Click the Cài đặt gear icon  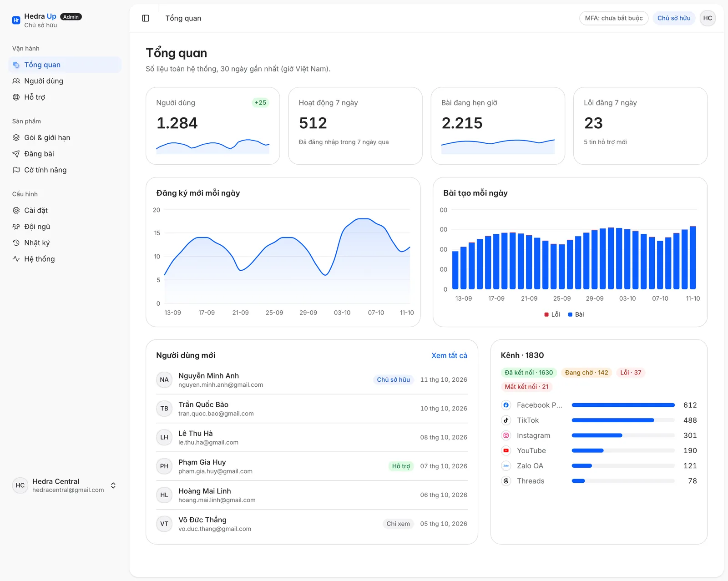point(16,210)
